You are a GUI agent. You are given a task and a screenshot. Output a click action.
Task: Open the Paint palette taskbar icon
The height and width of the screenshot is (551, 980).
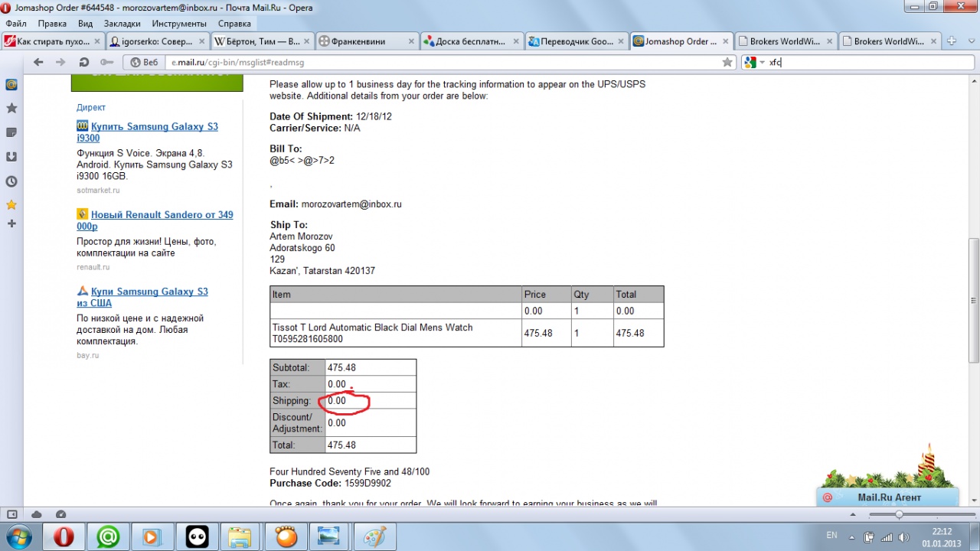tap(374, 536)
